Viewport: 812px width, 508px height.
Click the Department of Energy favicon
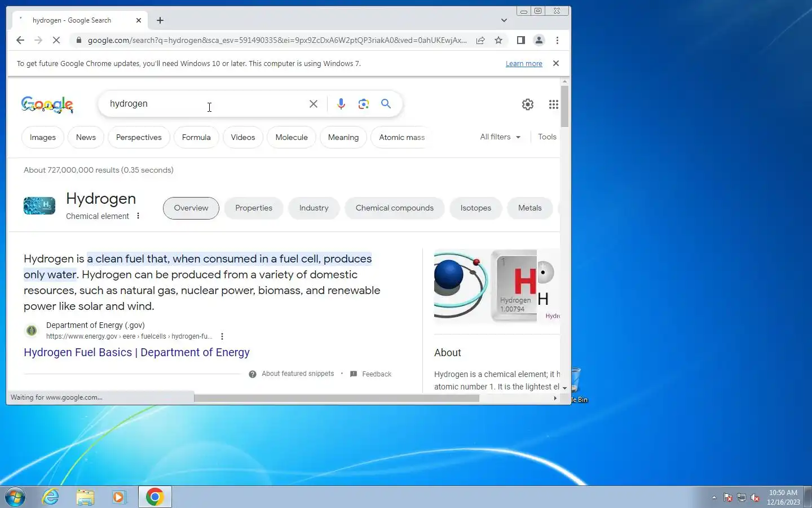coord(32,330)
